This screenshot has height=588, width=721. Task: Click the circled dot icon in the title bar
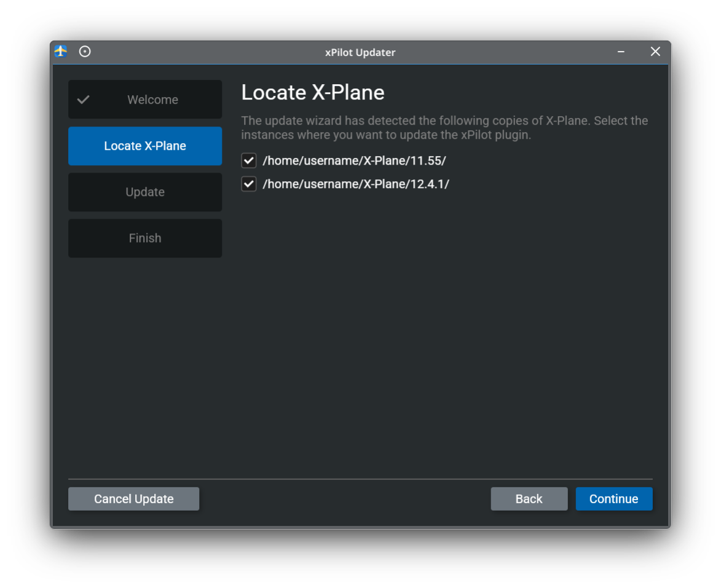[85, 52]
